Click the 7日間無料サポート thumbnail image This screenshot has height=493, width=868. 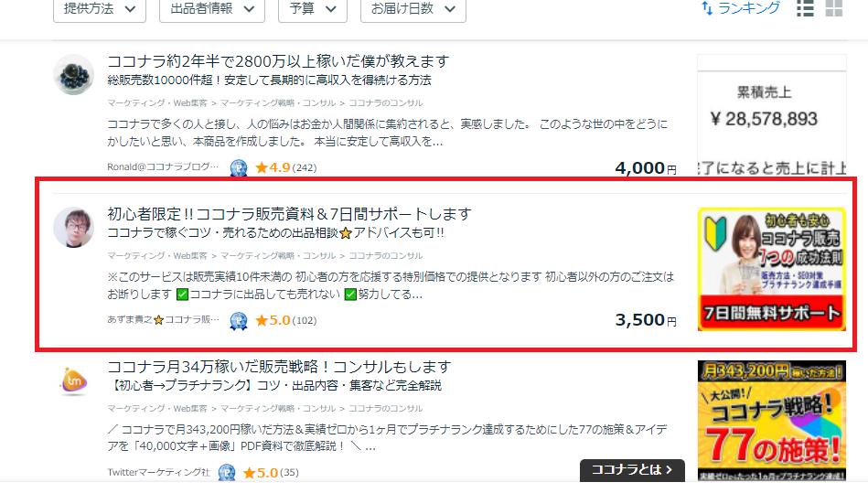pyautogui.click(x=772, y=270)
